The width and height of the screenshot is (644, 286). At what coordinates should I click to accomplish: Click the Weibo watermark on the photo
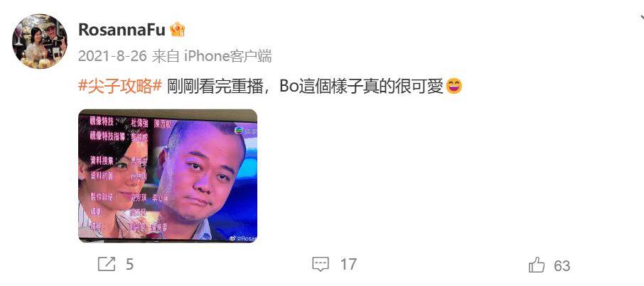242,238
